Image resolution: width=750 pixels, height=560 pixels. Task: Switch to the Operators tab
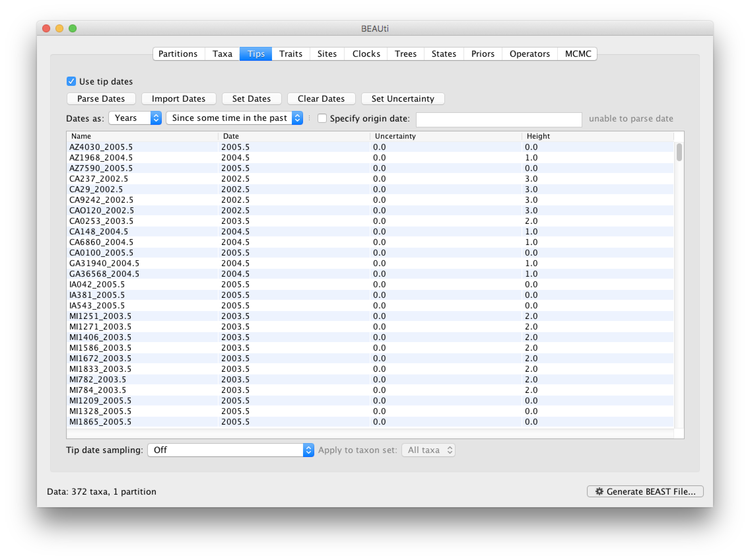530,54
